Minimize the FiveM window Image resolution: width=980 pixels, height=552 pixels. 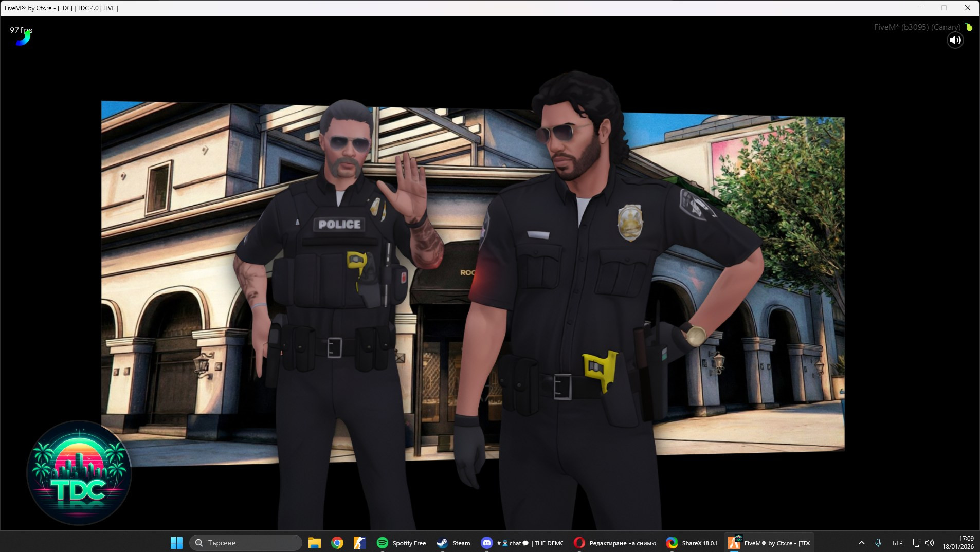(x=921, y=8)
